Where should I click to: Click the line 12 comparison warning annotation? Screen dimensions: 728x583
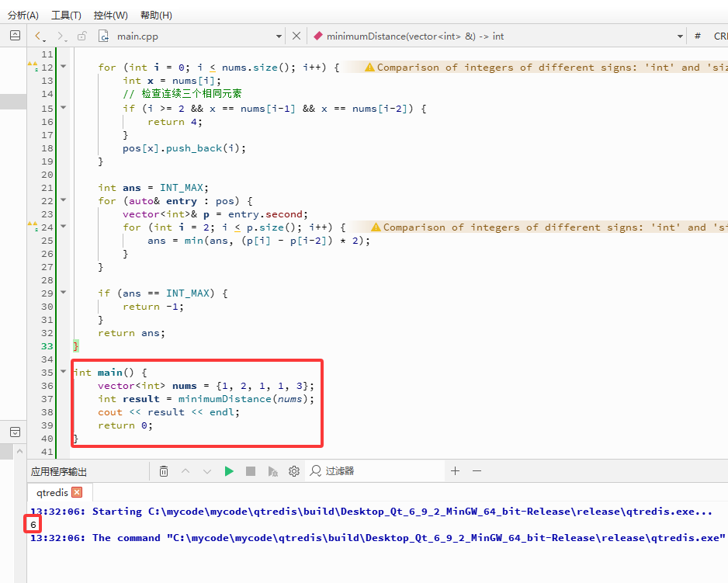point(546,68)
